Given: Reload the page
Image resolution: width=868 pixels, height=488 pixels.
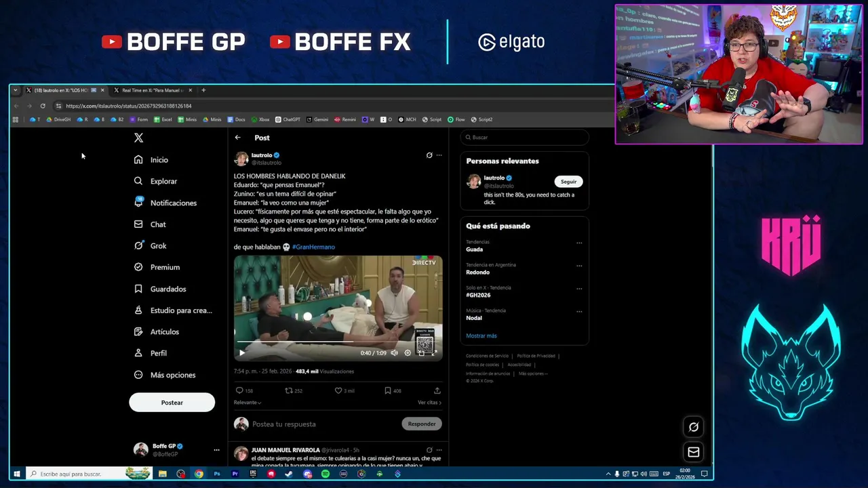Looking at the screenshot, I should 43,106.
